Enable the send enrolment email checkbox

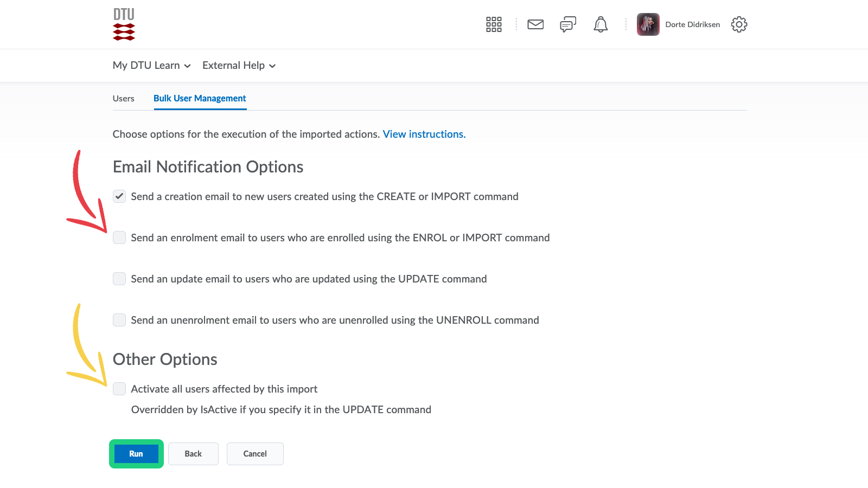119,237
